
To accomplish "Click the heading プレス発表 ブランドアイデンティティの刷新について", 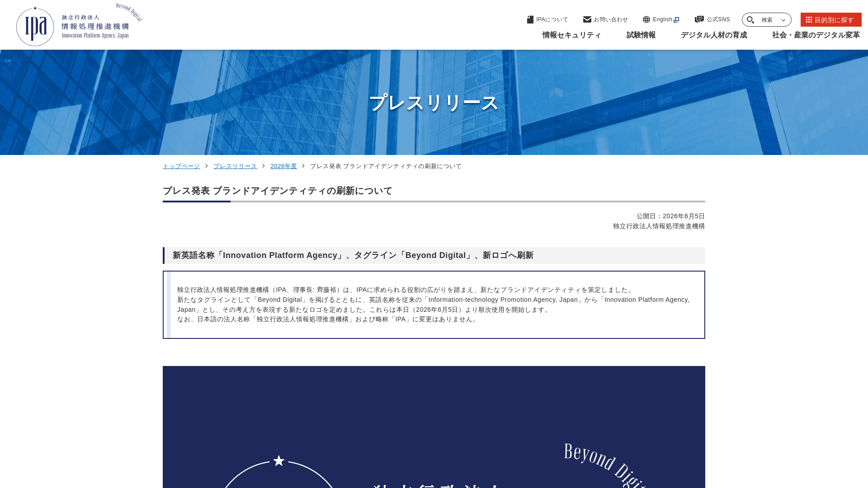I will tap(278, 191).
